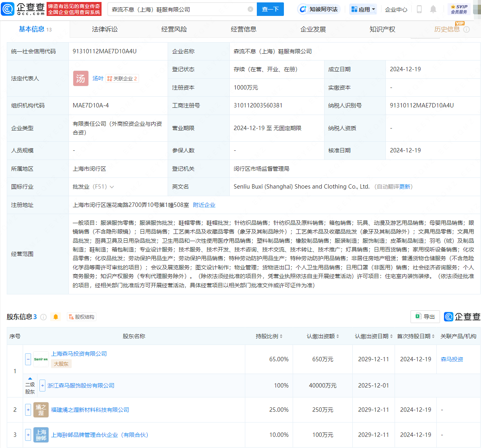The height and width of the screenshot is (448, 481).
Task: Click the Qcc.com logo icon
Action: point(8,9)
